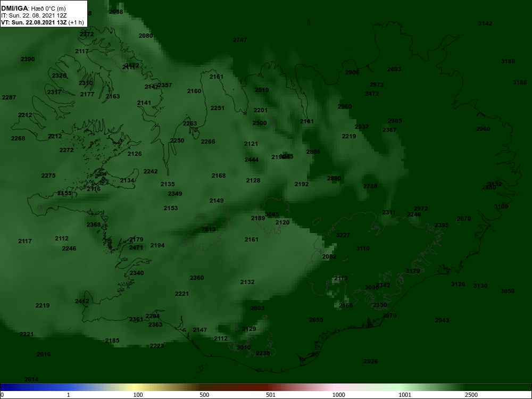
Task: Click the map value 2360
Action: pos(197,278)
